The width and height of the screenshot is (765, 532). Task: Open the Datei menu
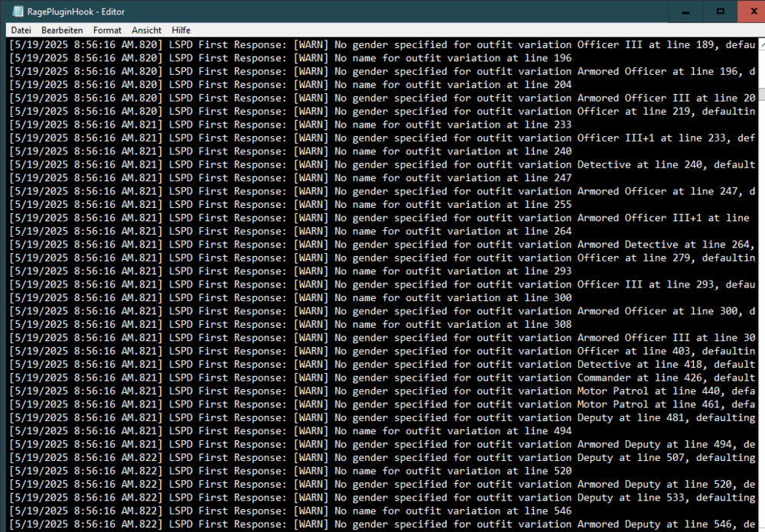coord(21,30)
